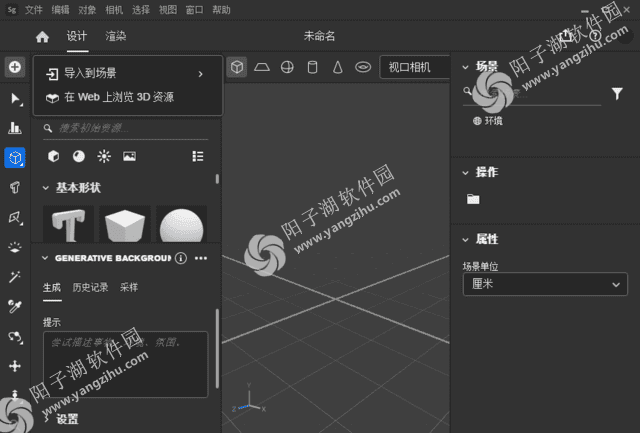This screenshot has width=640, height=433.
Task: Collapse the 操作 panel
Action: [x=465, y=173]
